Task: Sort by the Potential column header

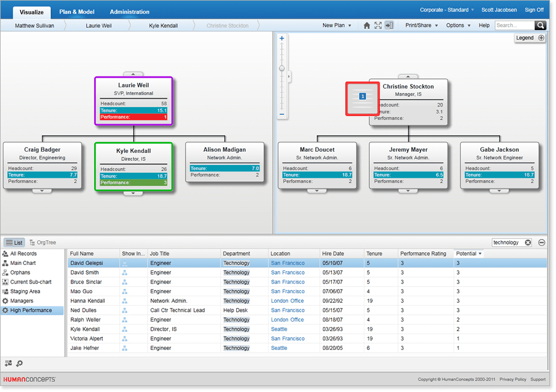Action: [x=469, y=254]
